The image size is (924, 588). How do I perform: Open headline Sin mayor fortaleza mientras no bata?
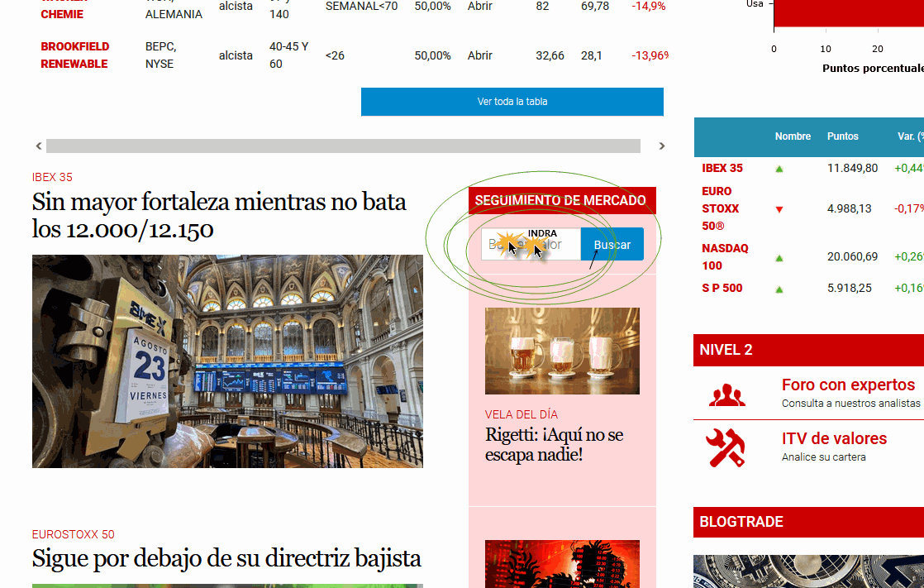click(x=219, y=215)
